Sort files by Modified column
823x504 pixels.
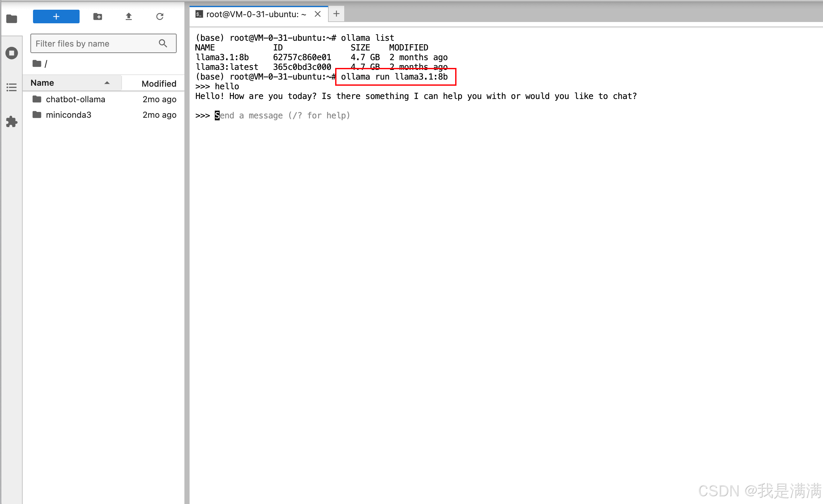159,83
